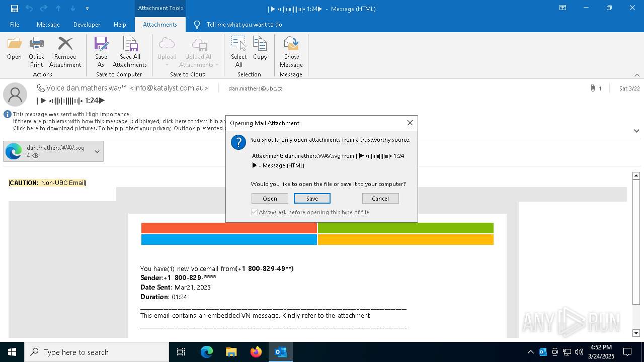Image resolution: width=644 pixels, height=362 pixels.
Task: Click Save in the attachment dialog
Action: 312,199
